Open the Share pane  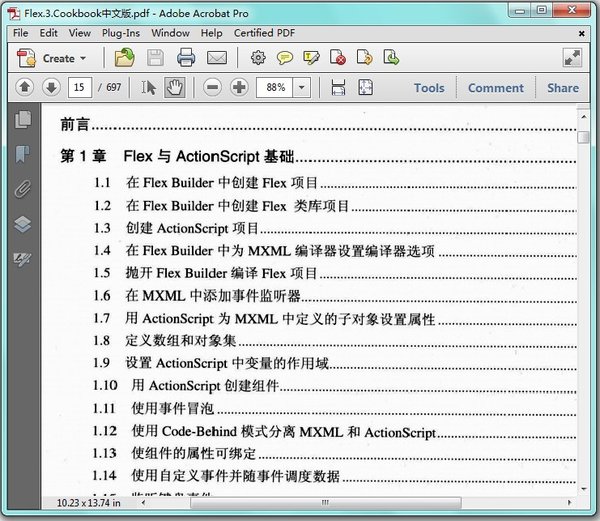[x=563, y=88]
